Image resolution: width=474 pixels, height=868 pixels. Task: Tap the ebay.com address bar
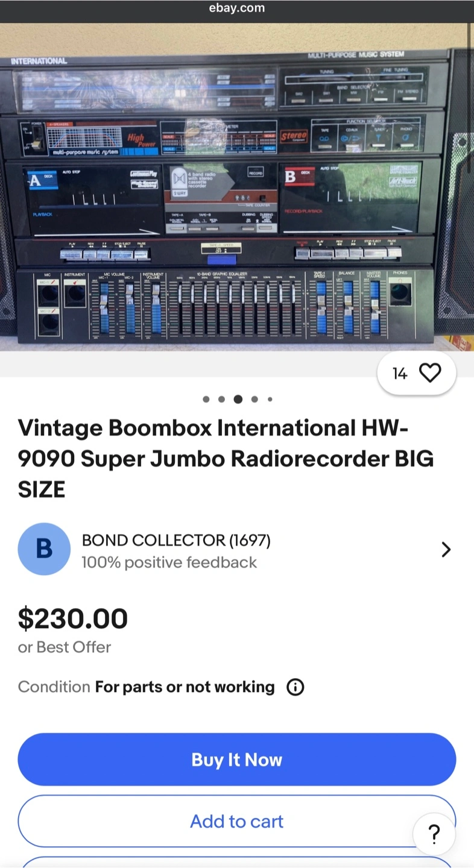click(x=237, y=8)
